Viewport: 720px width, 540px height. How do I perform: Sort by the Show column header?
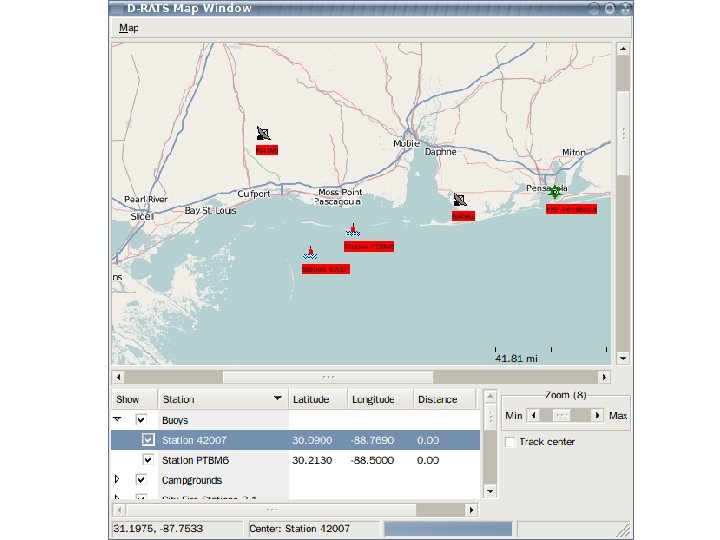pos(134,399)
